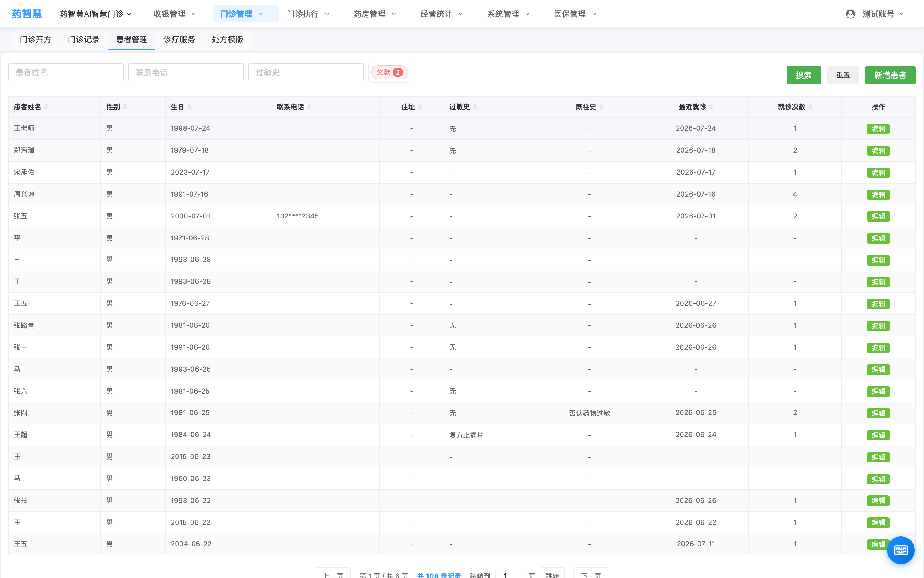
Task: Sort by 过敏史 column sort icon
Action: tap(475, 107)
